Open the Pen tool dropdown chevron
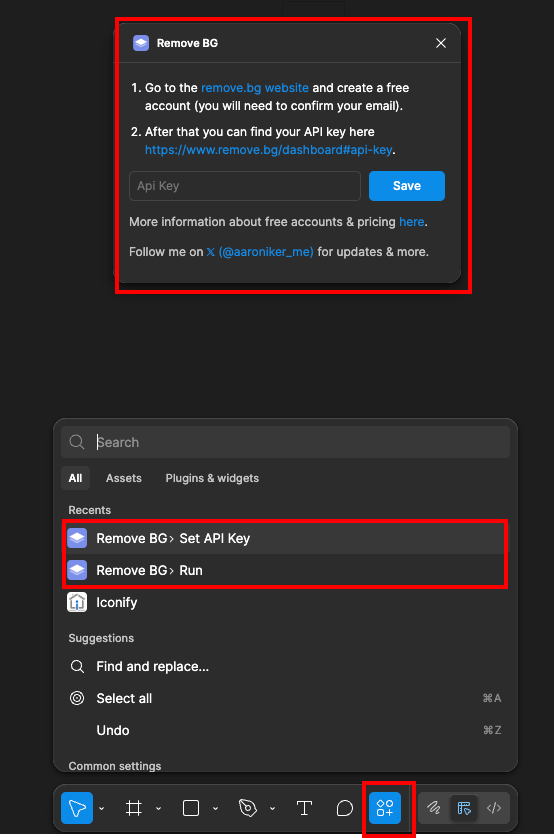554x838 pixels. coord(272,808)
